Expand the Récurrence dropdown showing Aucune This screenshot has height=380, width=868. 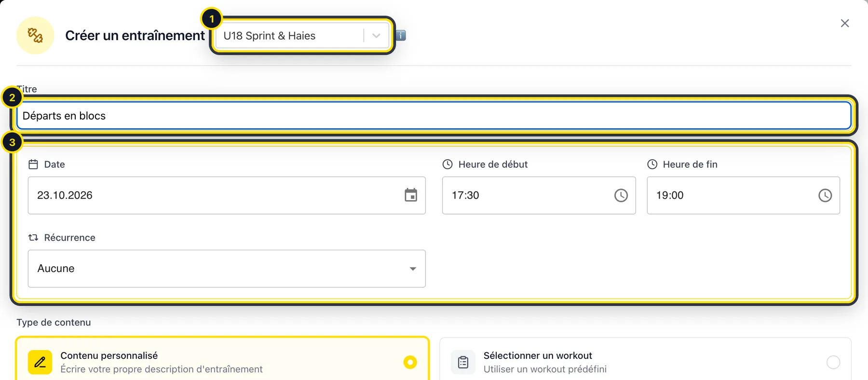pos(227,269)
